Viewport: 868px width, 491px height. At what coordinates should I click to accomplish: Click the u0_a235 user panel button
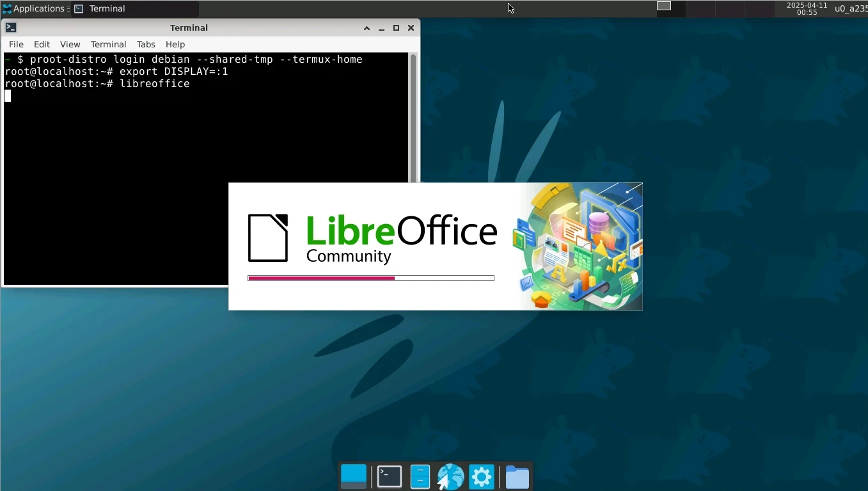coord(850,8)
